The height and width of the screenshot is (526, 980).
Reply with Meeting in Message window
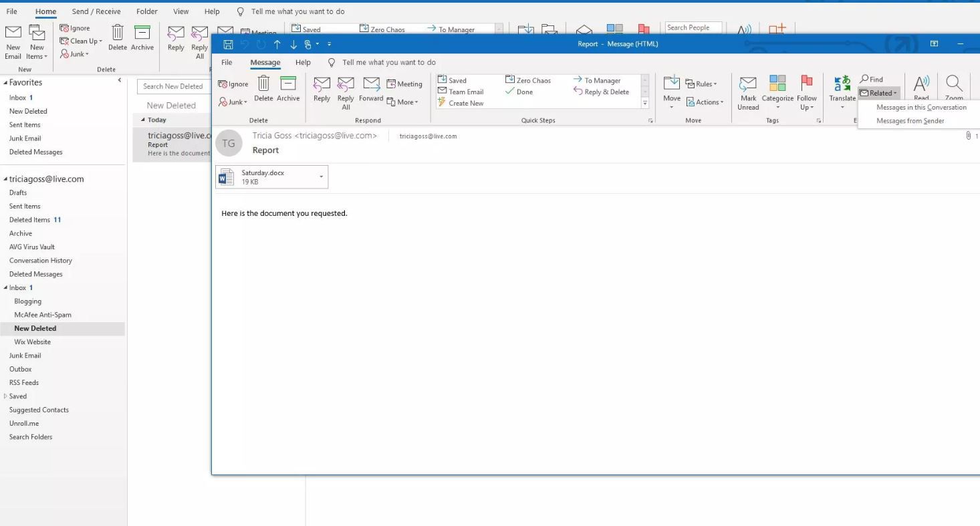[404, 84]
